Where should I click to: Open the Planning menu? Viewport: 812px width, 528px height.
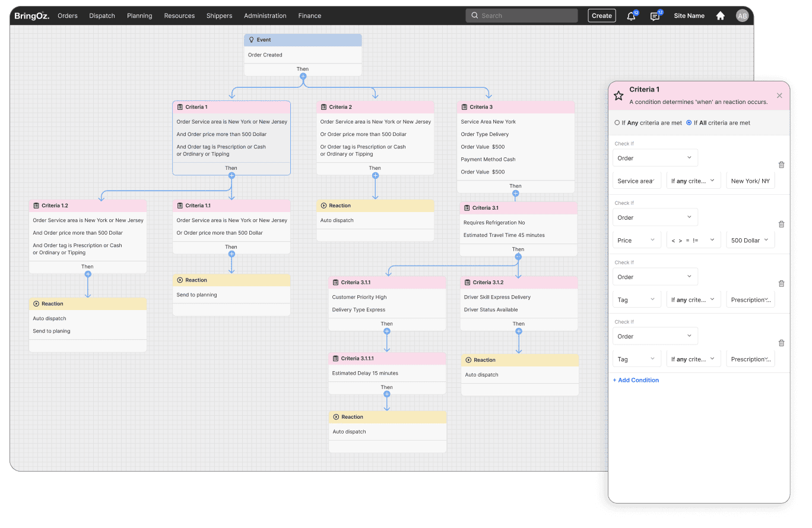click(x=139, y=16)
